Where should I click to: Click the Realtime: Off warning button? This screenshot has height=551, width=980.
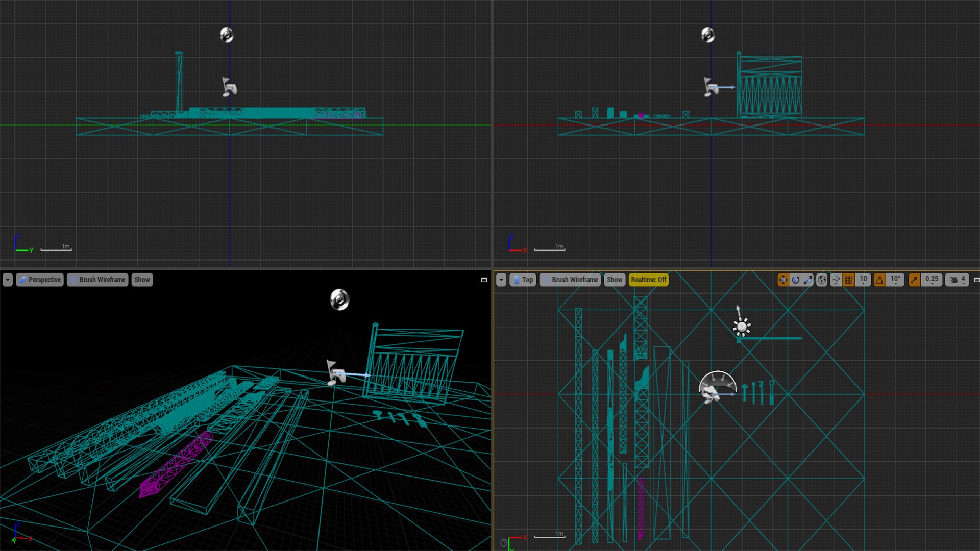pyautogui.click(x=648, y=280)
